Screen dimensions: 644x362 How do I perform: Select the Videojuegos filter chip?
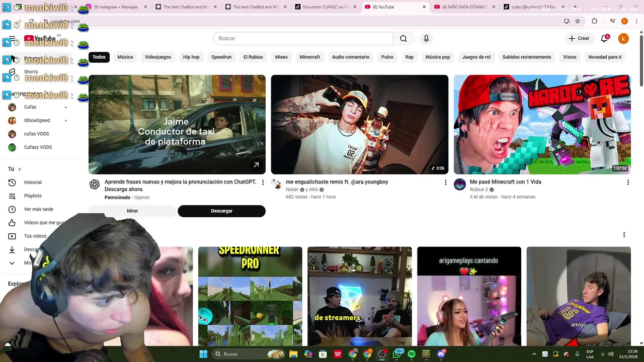click(x=158, y=57)
